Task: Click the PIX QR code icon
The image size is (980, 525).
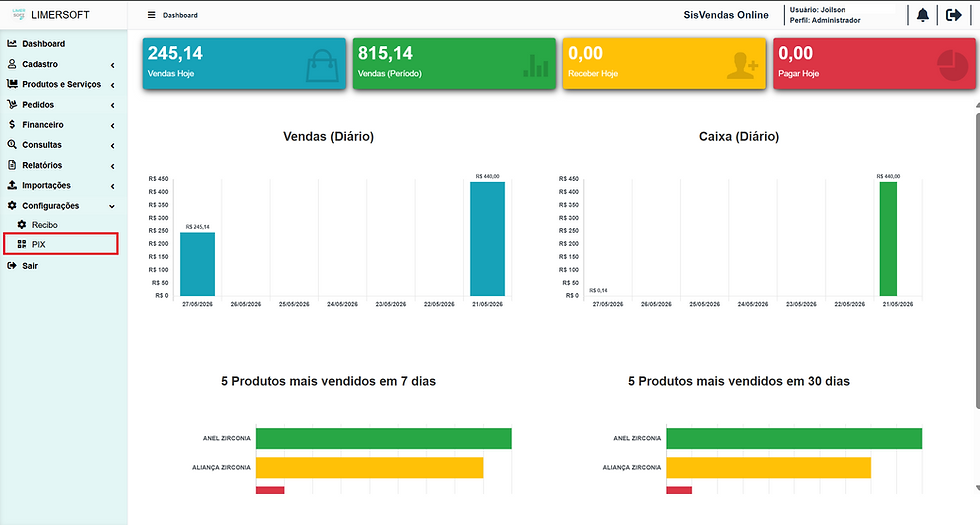Action: coord(22,244)
